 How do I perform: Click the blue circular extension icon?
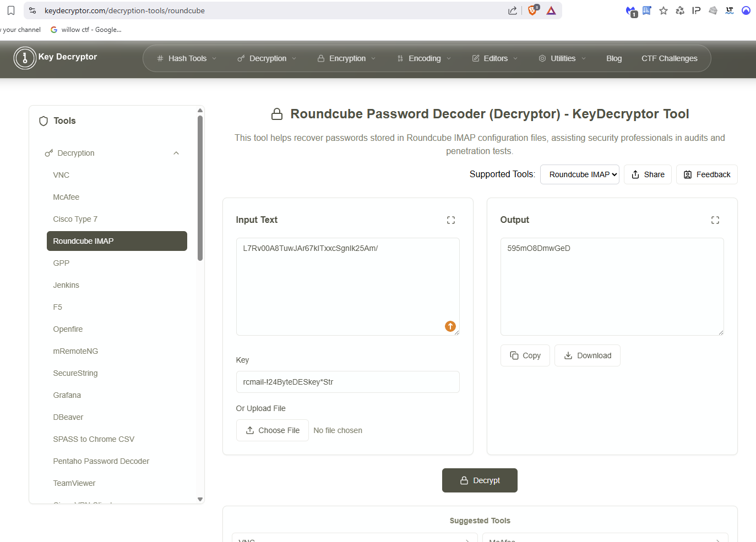(746, 10)
